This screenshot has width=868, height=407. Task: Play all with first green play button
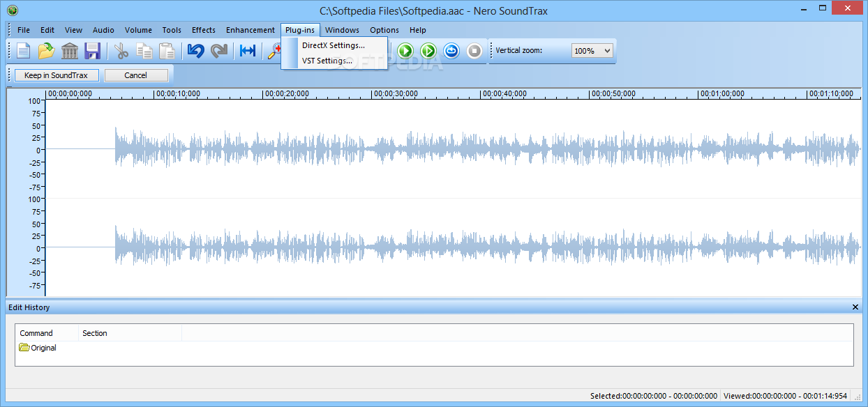(406, 51)
